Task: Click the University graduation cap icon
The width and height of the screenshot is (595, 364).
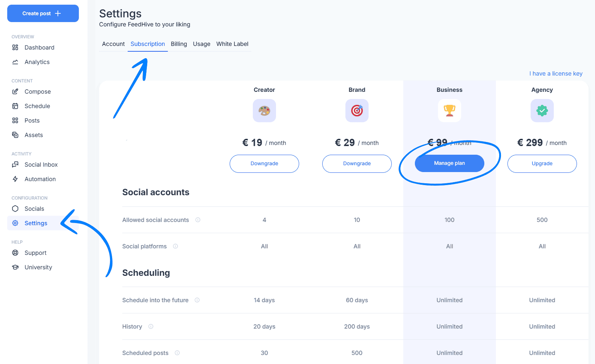Action: pos(15,267)
